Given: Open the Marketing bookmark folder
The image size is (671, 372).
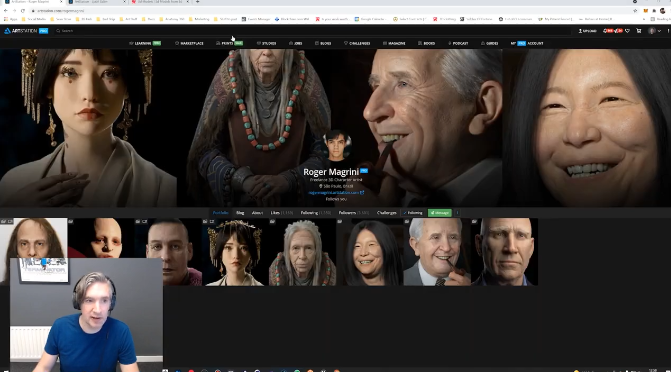Looking at the screenshot, I should pos(199,19).
